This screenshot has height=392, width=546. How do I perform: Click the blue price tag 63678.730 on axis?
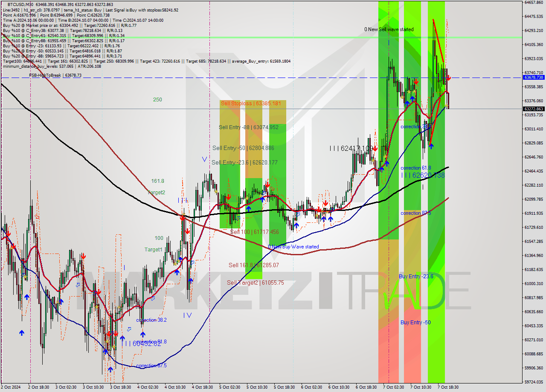[x=534, y=78]
